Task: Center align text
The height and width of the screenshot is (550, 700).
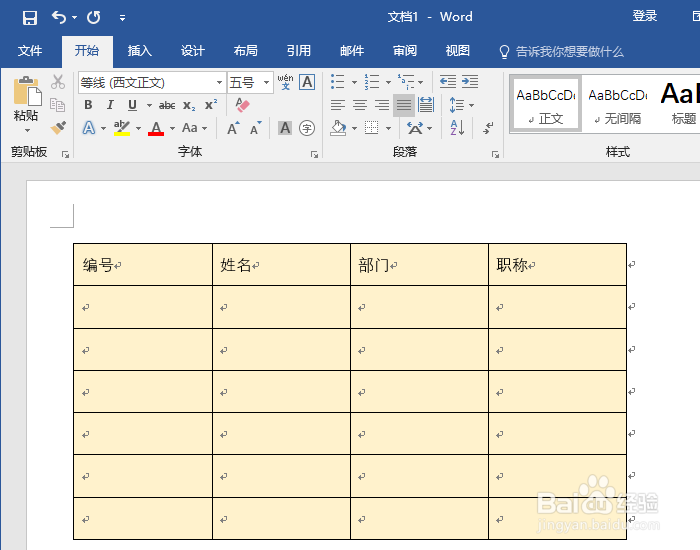Action: coord(360,105)
